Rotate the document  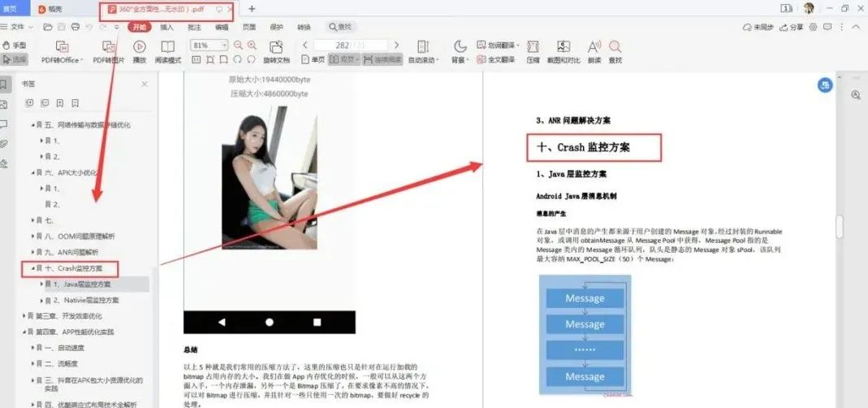tap(276, 52)
